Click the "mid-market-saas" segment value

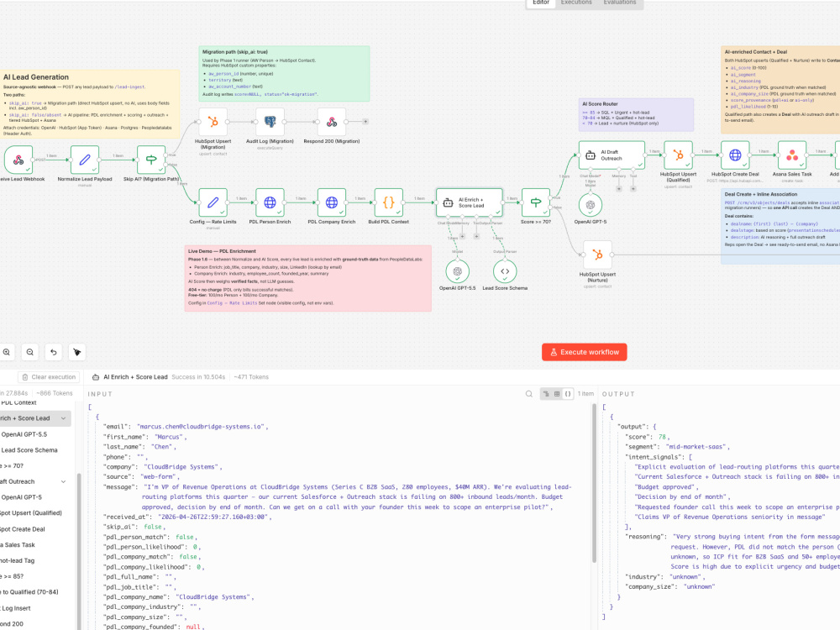coord(696,447)
